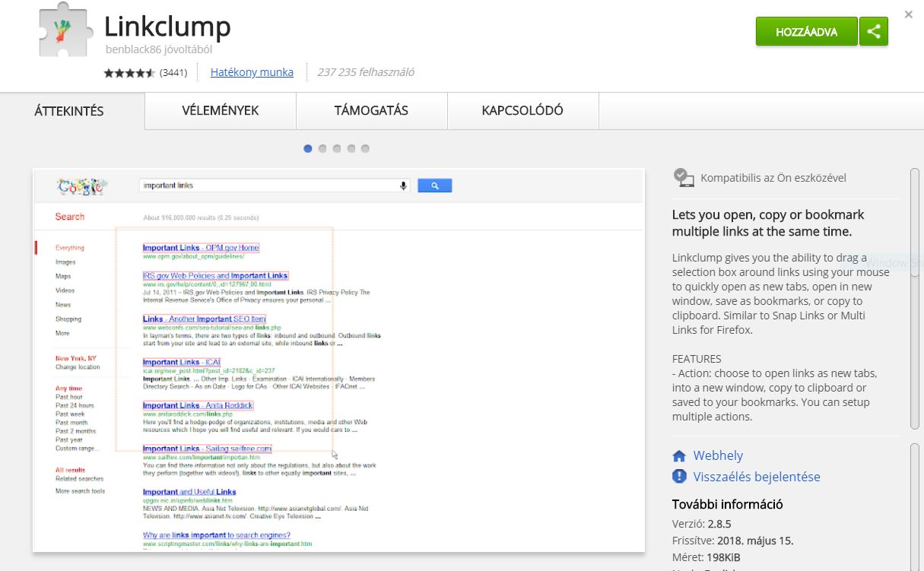
Task: Close the extension details dialog
Action: pos(908,14)
